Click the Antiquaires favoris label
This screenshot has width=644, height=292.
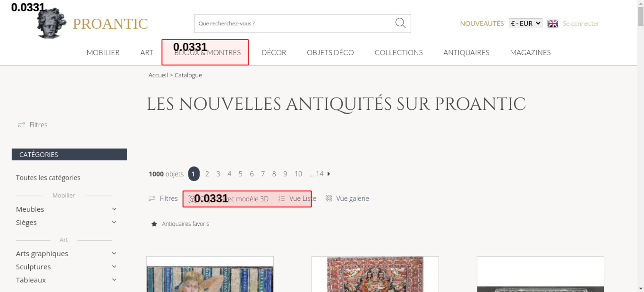pyautogui.click(x=185, y=224)
